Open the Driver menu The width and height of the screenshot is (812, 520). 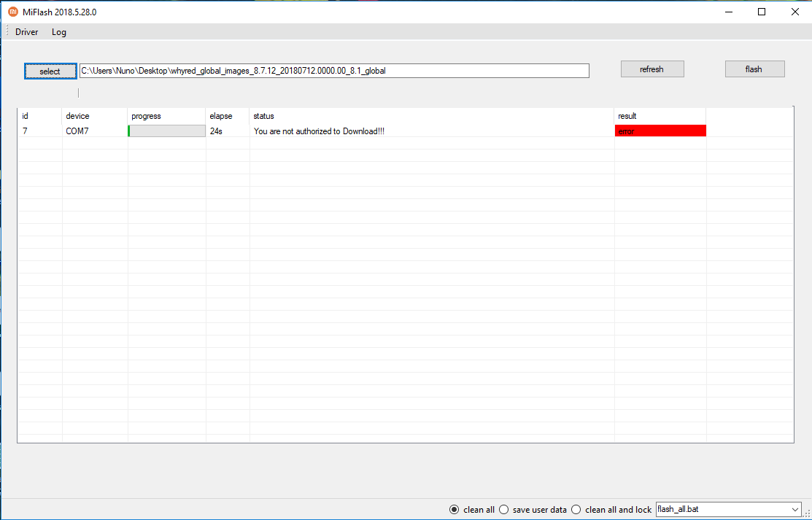(x=27, y=32)
